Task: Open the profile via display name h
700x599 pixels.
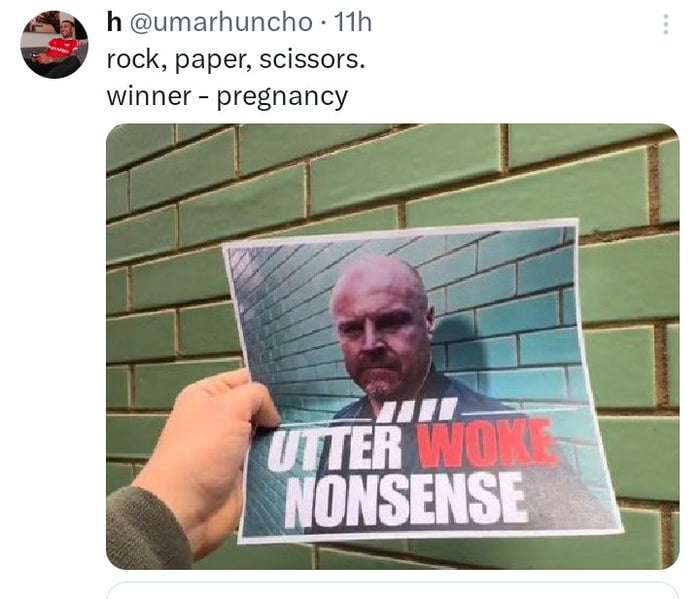Action: (114, 22)
